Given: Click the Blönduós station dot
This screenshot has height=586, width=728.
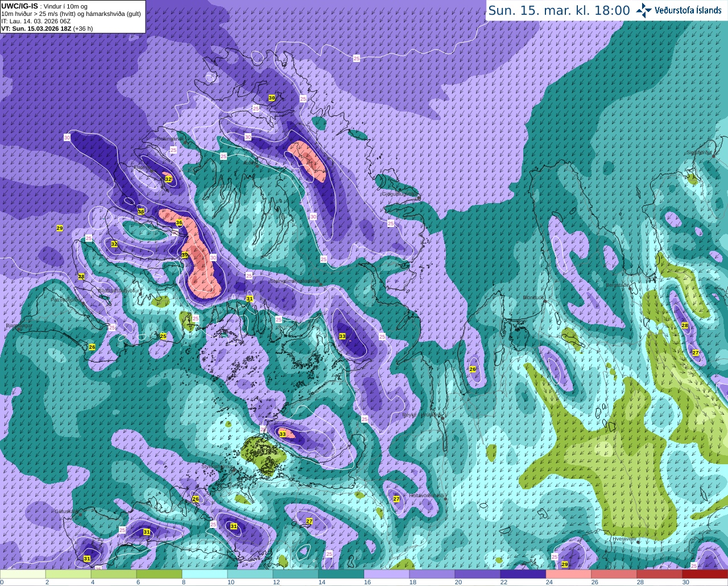Looking at the screenshot, I should (545, 302).
